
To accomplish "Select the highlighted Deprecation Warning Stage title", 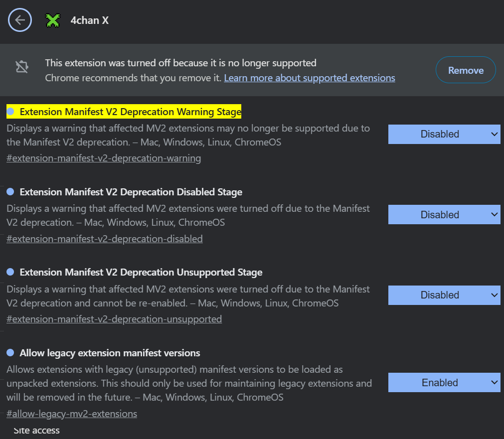I will [x=131, y=112].
